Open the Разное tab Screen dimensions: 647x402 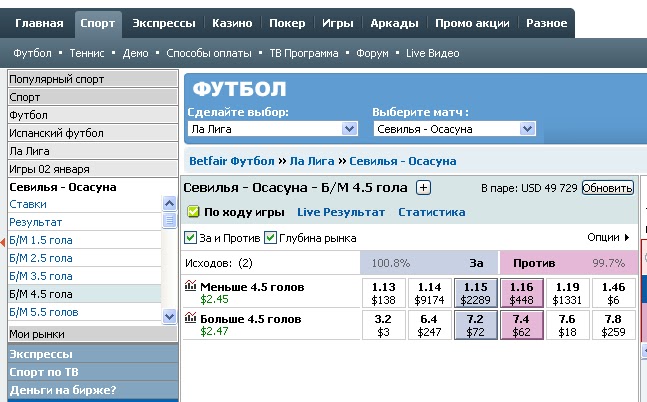pos(546,23)
